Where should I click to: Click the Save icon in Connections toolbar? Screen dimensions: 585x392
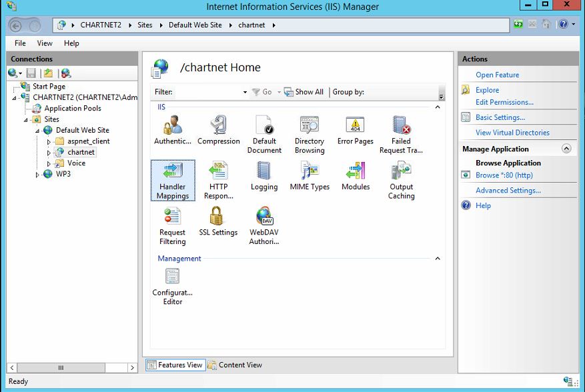(31, 73)
